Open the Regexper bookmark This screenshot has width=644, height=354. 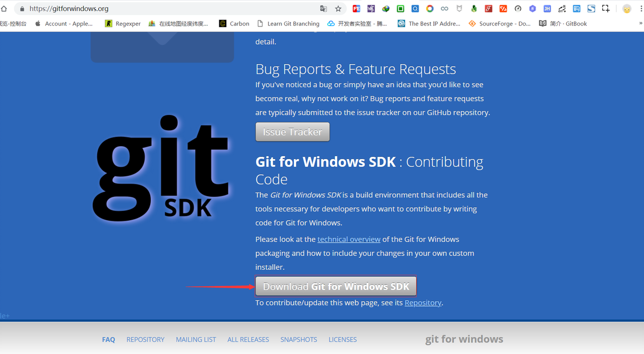click(123, 23)
